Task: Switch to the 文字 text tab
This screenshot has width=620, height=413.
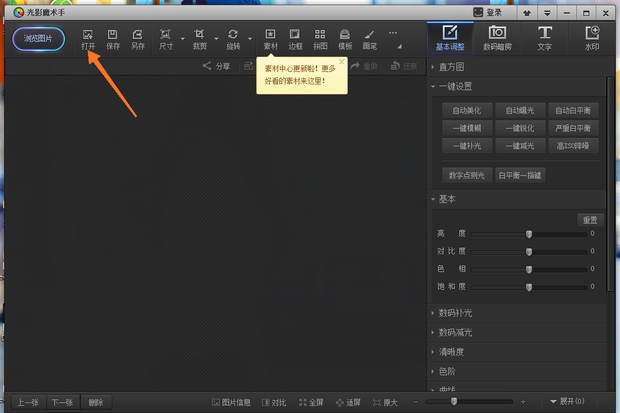Action: (x=544, y=38)
